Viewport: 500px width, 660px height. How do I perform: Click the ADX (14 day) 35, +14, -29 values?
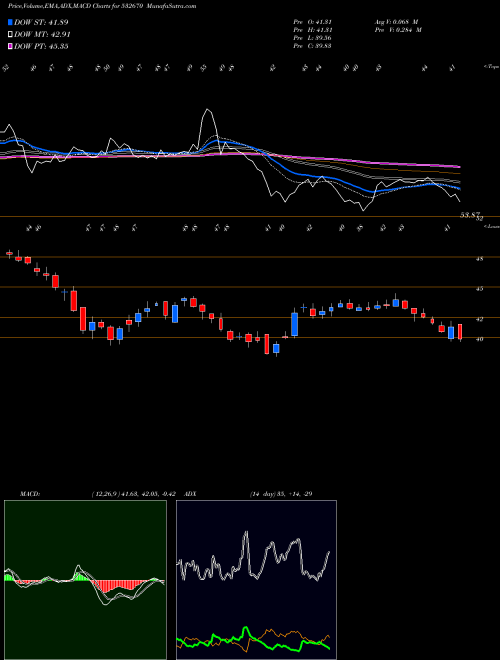click(x=281, y=494)
